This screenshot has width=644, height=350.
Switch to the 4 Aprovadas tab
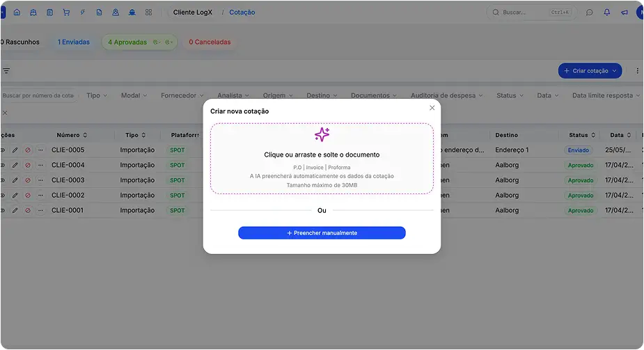139,42
